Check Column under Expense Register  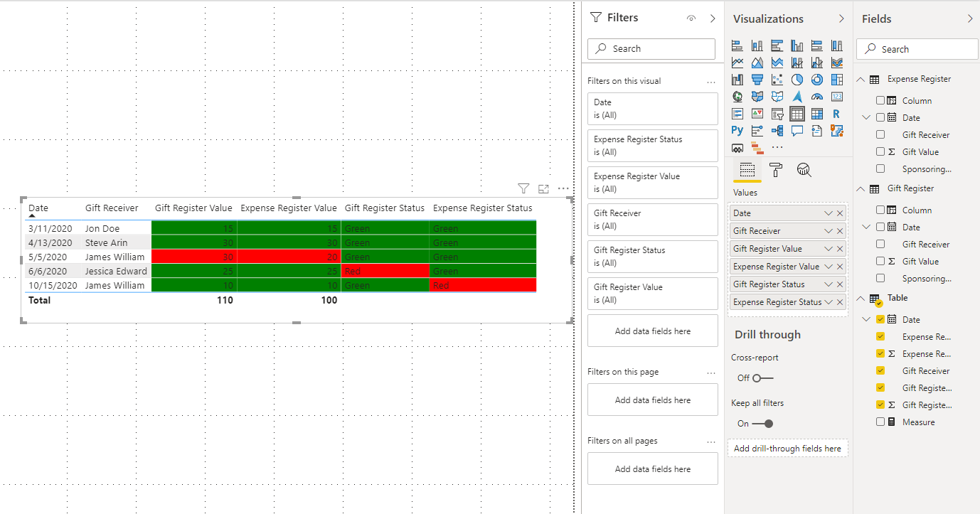tap(880, 100)
